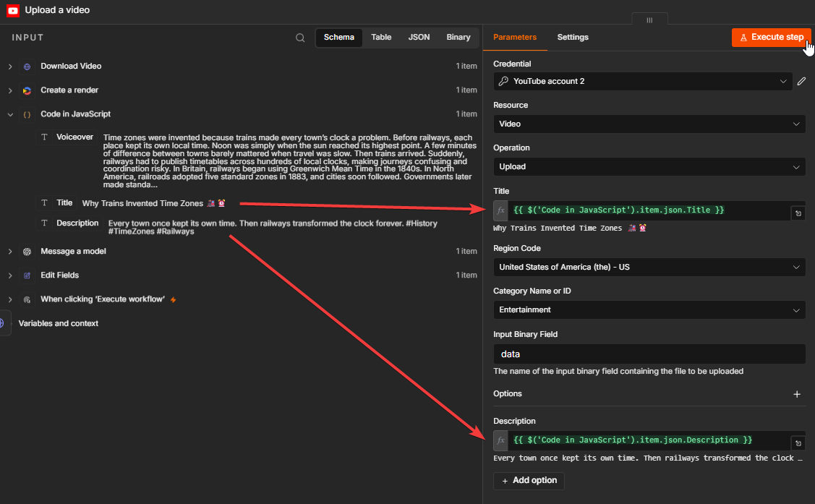Viewport: 815px width, 504px height.
Task: Click the plus icon beside Options
Action: point(797,394)
